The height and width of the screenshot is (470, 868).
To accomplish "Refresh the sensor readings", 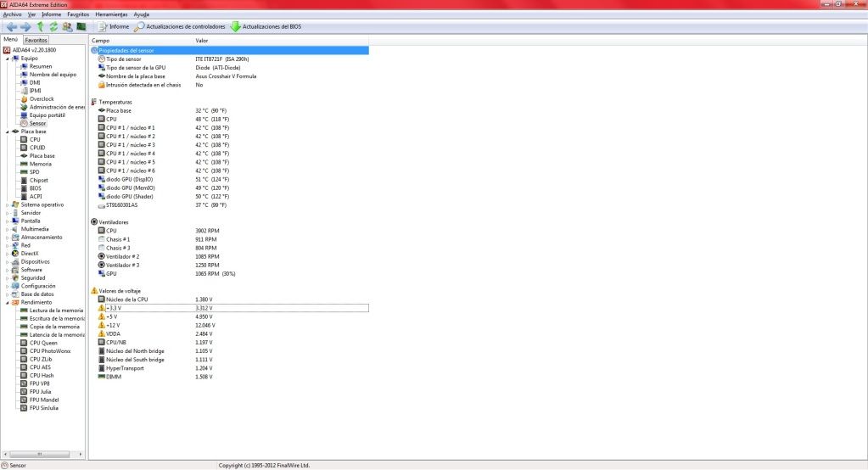I will point(53,26).
